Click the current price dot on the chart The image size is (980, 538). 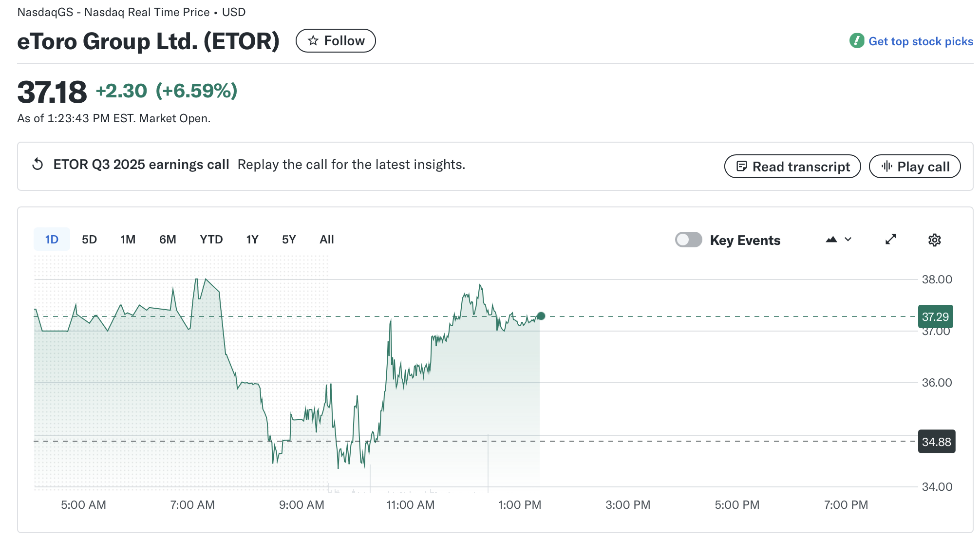click(541, 315)
